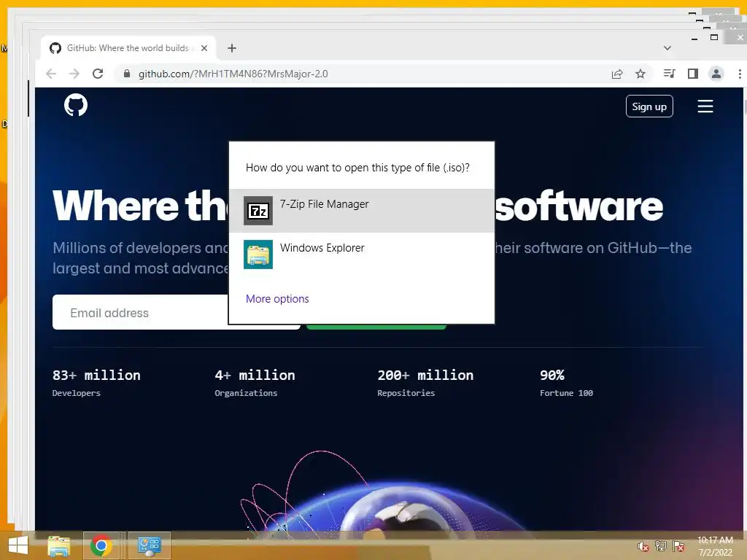Image resolution: width=747 pixels, height=560 pixels.
Task: Open the More options link
Action: tap(277, 298)
